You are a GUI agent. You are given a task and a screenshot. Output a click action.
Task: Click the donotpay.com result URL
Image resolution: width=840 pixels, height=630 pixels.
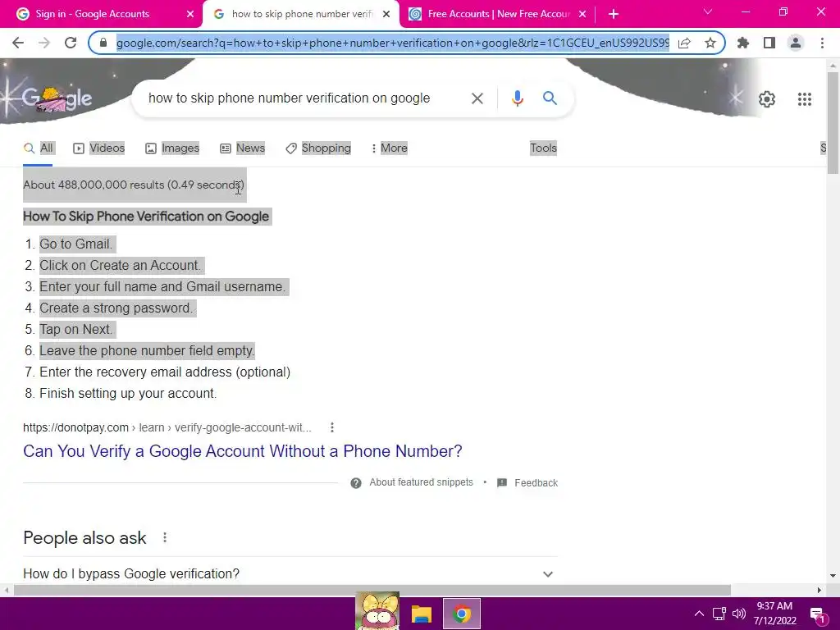(167, 427)
